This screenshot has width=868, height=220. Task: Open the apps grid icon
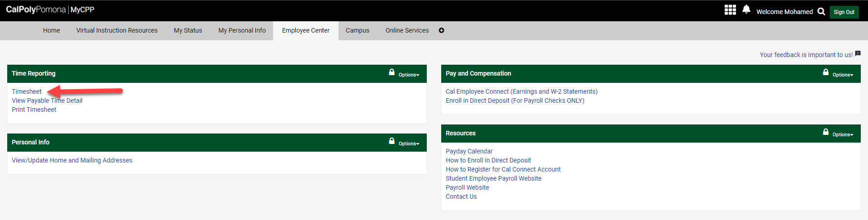coord(730,10)
